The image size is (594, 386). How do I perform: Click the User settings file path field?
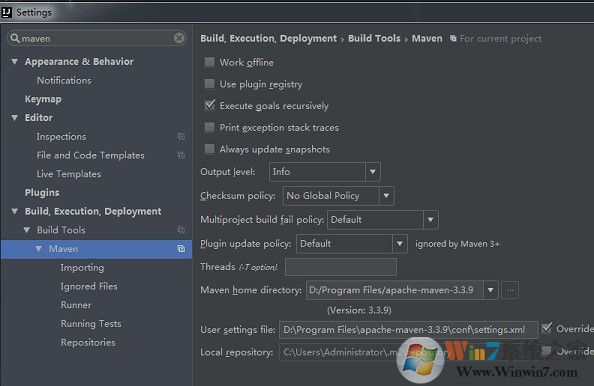pyautogui.click(x=408, y=330)
